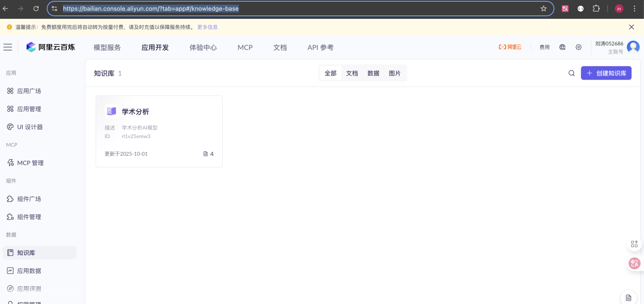This screenshot has width=644, height=304.
Task: Open the floating document feedback icon
Action: pos(629,297)
